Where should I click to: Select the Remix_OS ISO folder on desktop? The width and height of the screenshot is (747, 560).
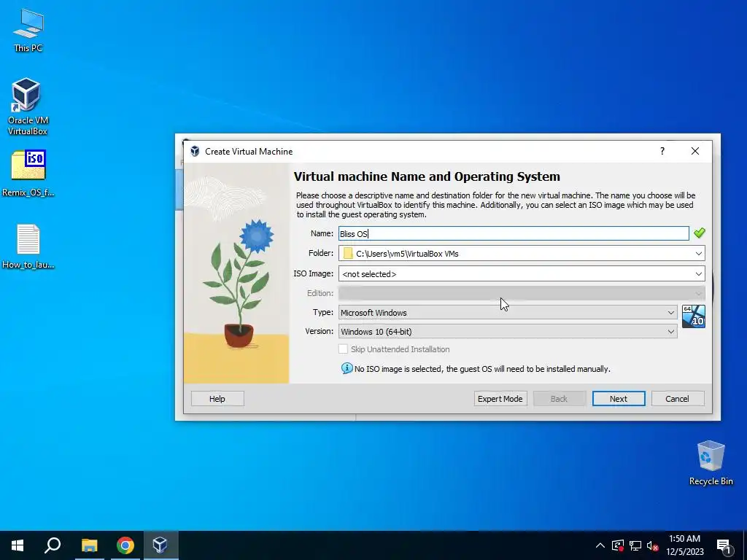[28, 174]
